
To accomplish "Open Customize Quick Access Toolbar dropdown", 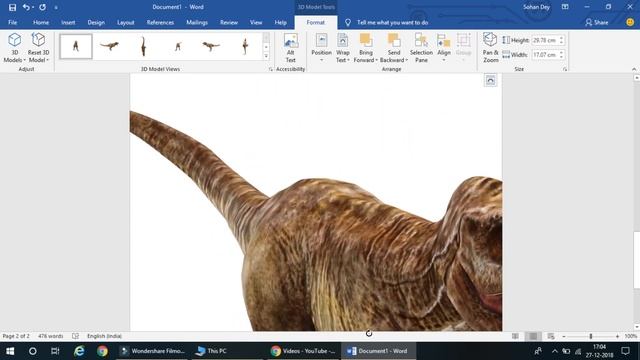I will point(56,7).
